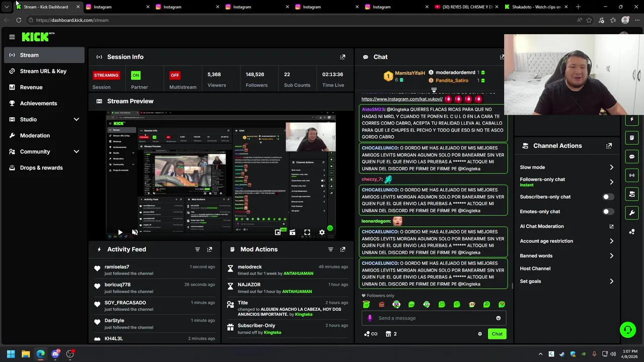Open Achievements in the sidebar
This screenshot has height=362, width=644.
pos(44,103)
